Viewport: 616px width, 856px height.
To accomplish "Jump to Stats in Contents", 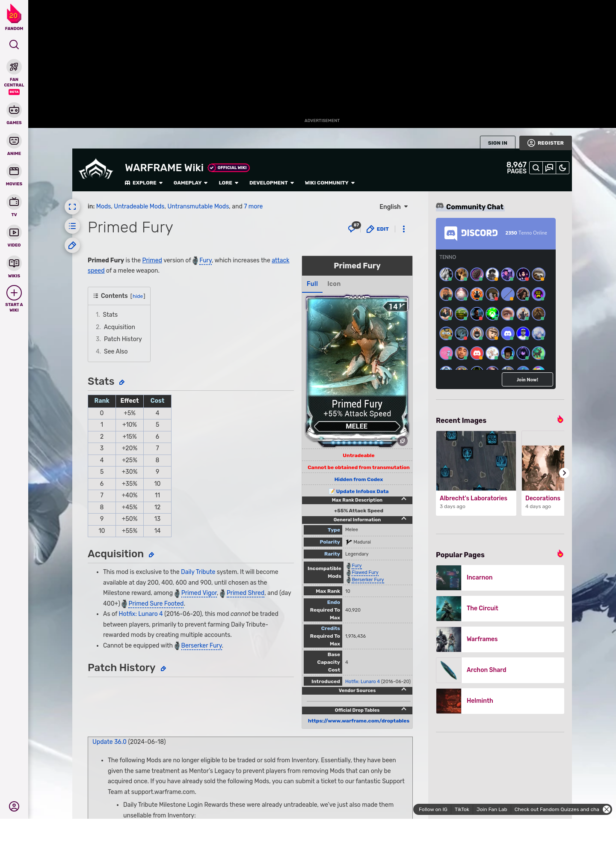I will 110,315.
